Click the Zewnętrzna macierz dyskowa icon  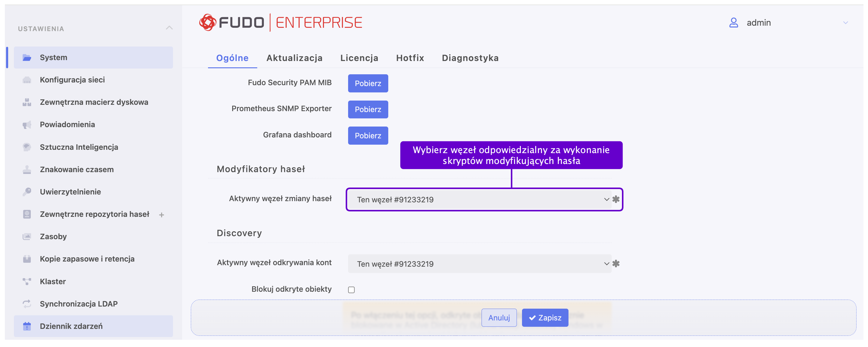27,102
